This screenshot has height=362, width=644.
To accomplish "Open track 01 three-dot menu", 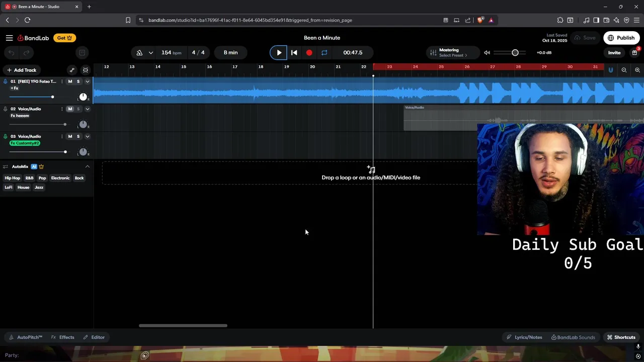I will (x=62, y=81).
